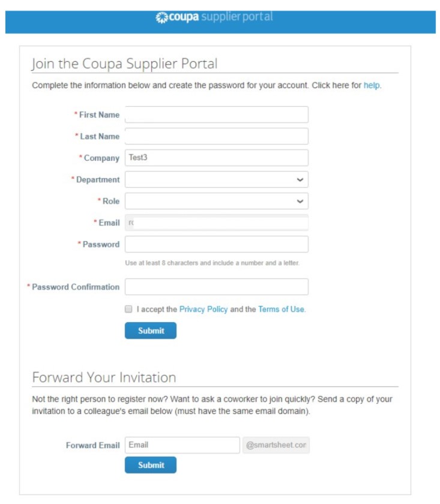This screenshot has height=504, width=440.
Task: Click the Department field label
Action: 97,179
